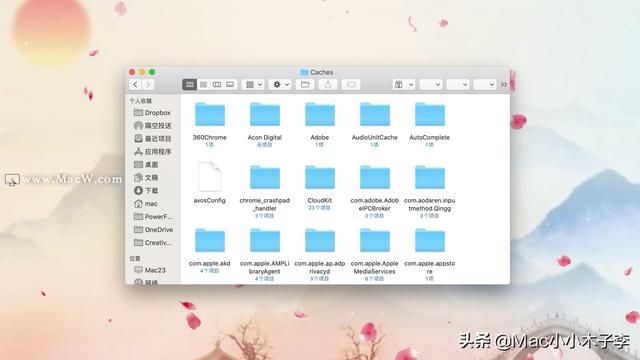Switch to list view mode

tap(203, 84)
